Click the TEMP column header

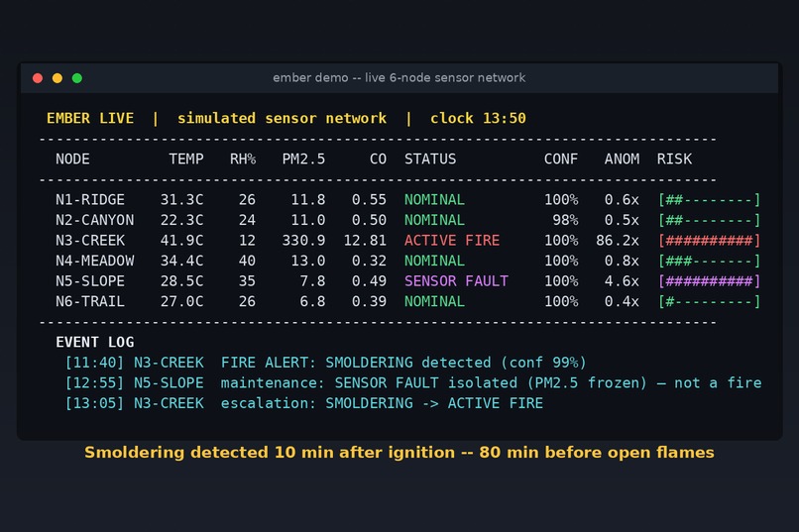tap(186, 159)
